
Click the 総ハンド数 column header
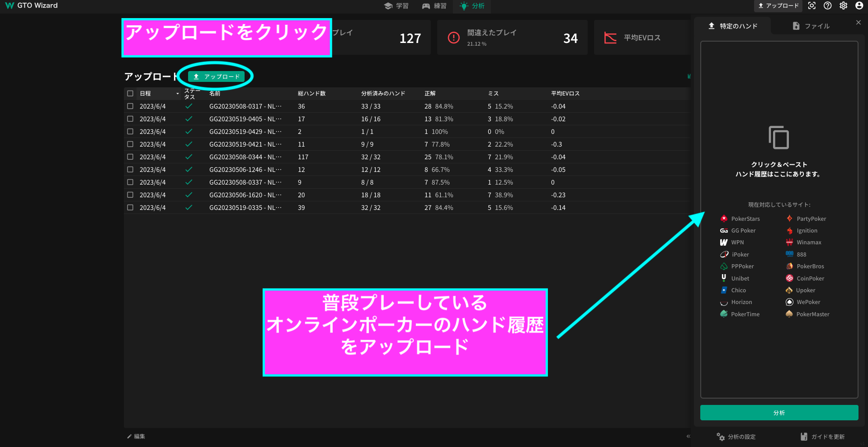point(311,94)
